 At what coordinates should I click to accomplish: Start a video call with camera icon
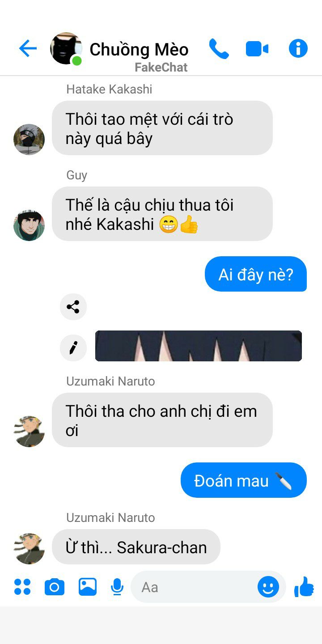click(x=257, y=49)
